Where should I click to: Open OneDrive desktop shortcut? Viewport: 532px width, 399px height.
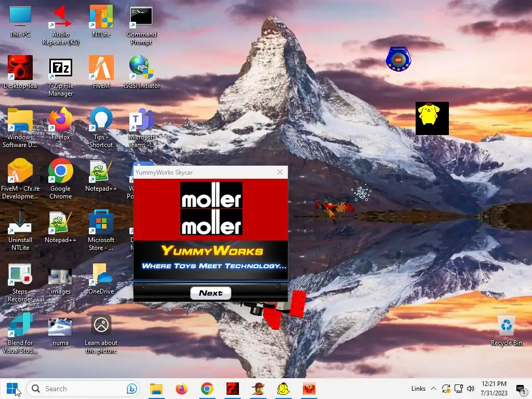(x=101, y=279)
